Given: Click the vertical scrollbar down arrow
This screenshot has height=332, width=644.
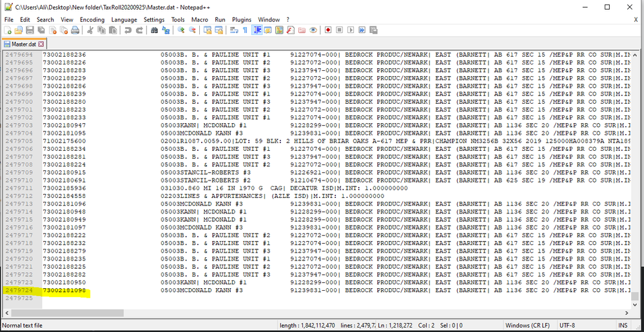Looking at the screenshot, I should pos(635,306).
